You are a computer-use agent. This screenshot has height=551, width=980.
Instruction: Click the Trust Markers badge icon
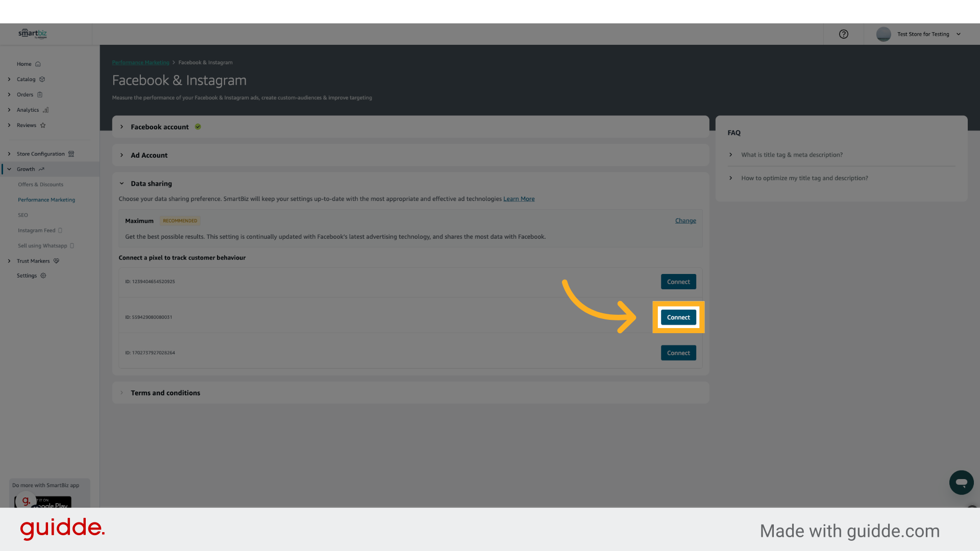(x=57, y=261)
